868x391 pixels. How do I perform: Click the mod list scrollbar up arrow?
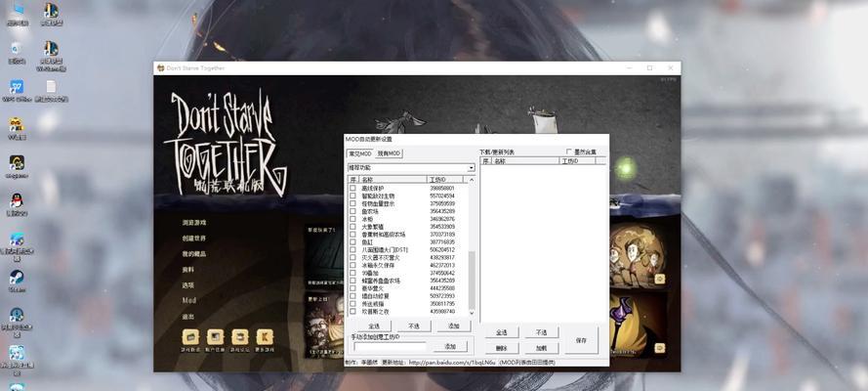click(472, 180)
